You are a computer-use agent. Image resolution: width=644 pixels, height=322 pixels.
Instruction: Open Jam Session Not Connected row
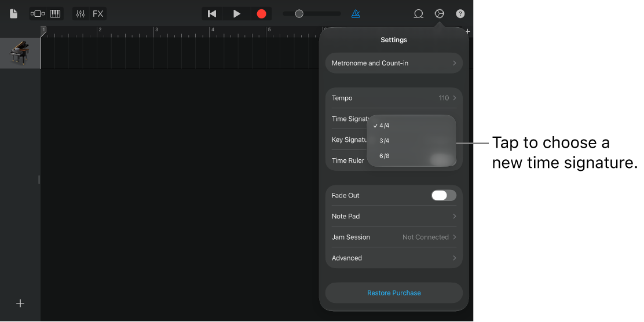click(394, 237)
